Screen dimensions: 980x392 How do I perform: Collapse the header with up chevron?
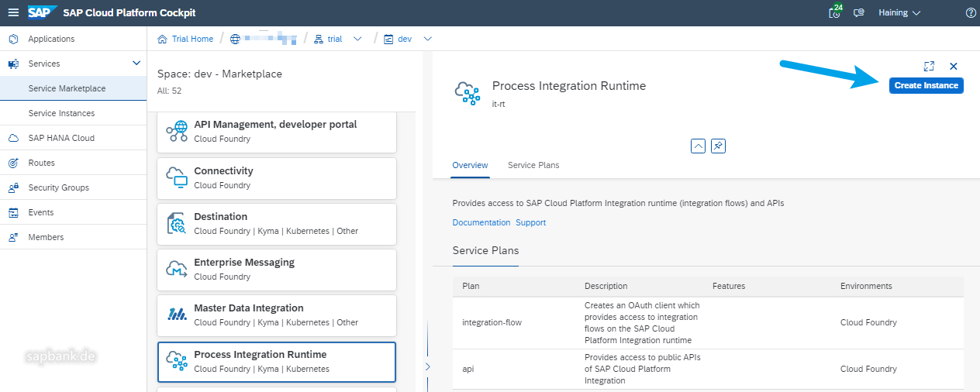point(698,146)
